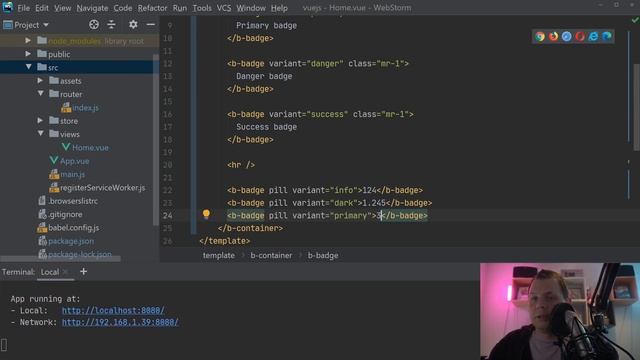Image resolution: width=640 pixels, height=360 pixels.
Task: Collapse the router folder
Action: pyautogui.click(x=40, y=94)
